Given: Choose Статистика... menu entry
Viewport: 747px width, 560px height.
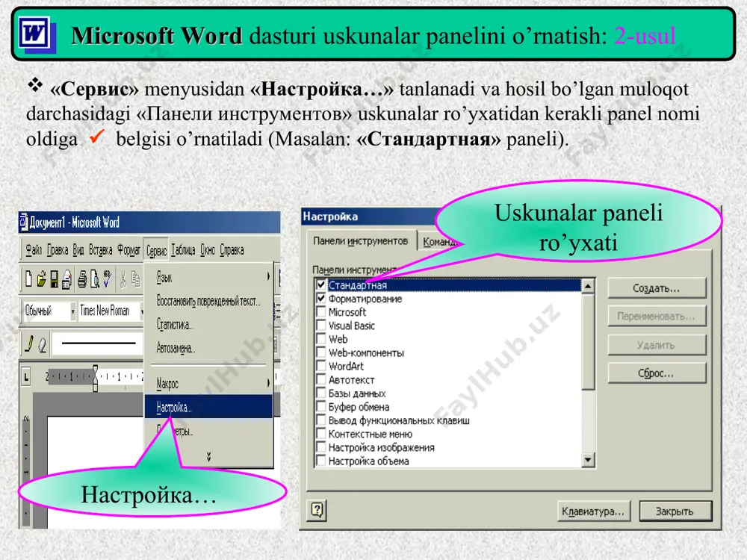Looking at the screenshot, I should [208, 325].
